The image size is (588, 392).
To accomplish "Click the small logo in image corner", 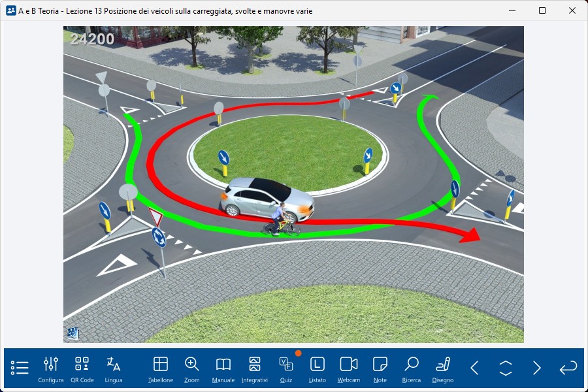I will pos(73,333).
